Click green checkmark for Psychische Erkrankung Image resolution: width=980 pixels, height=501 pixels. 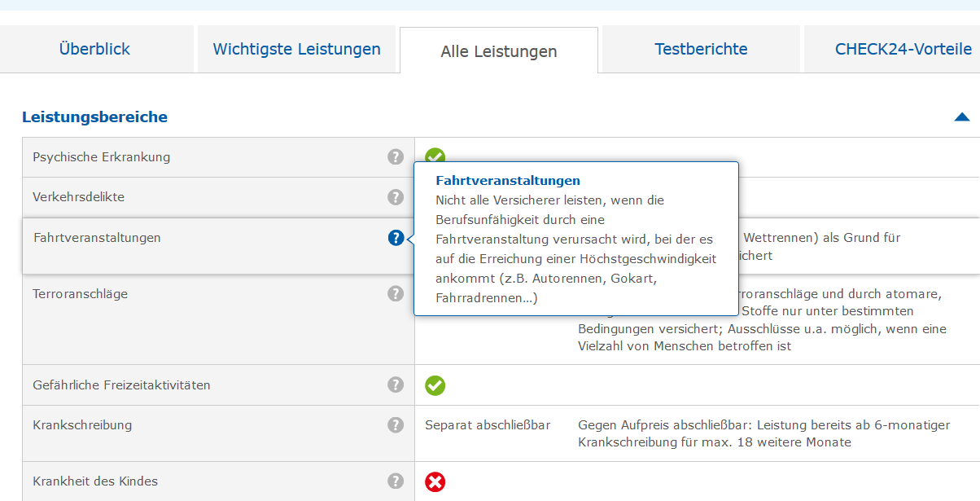pos(435,156)
